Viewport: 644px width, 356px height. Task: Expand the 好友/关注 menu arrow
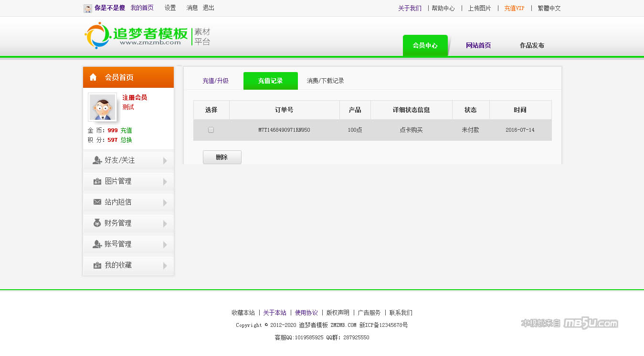pyautogui.click(x=165, y=161)
